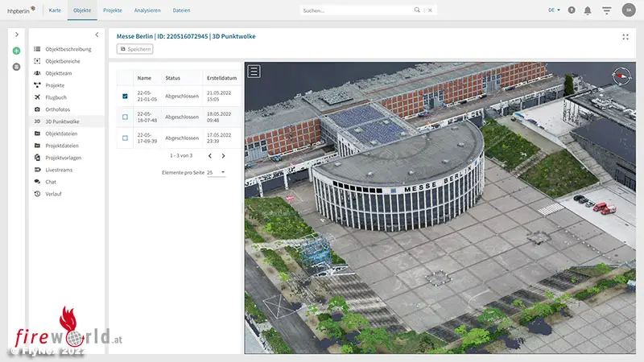The image size is (644, 362).
Task: Click the compass orientation icon in viewer
Action: point(620,76)
